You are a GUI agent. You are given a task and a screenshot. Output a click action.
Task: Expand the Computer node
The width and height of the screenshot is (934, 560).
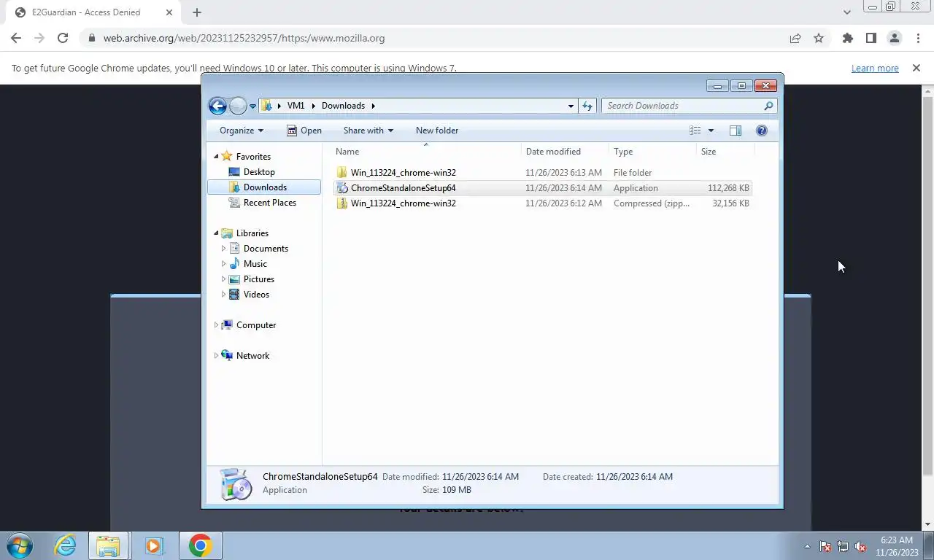[x=216, y=325]
